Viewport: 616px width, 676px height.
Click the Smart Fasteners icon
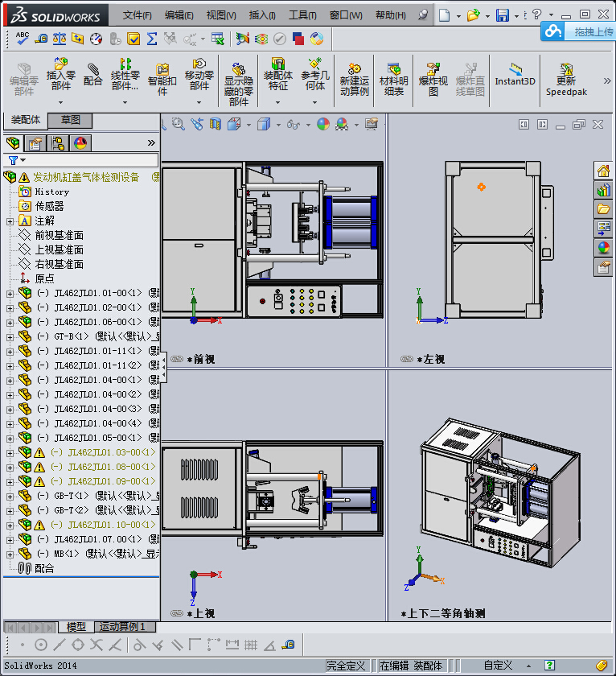pos(162,80)
